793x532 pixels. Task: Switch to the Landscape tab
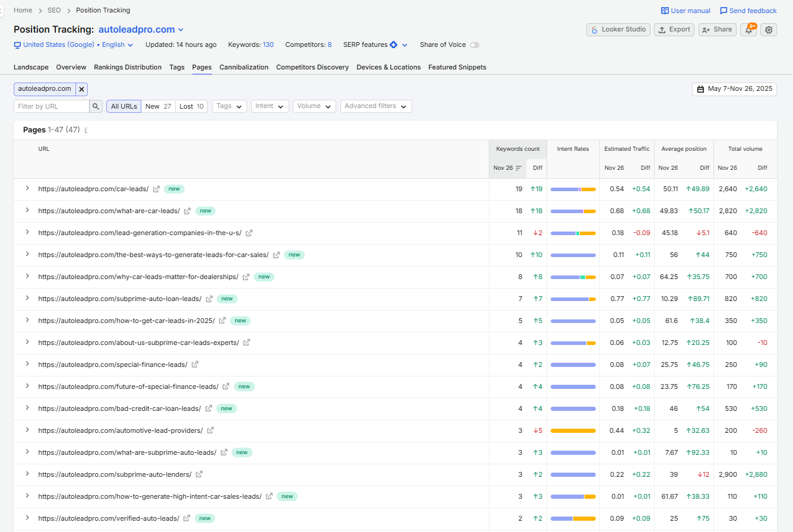(31, 67)
